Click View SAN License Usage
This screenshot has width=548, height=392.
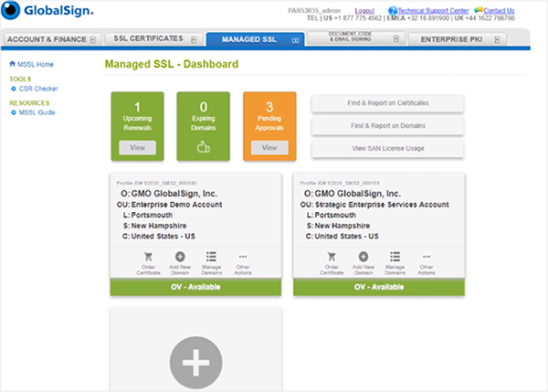click(x=387, y=149)
